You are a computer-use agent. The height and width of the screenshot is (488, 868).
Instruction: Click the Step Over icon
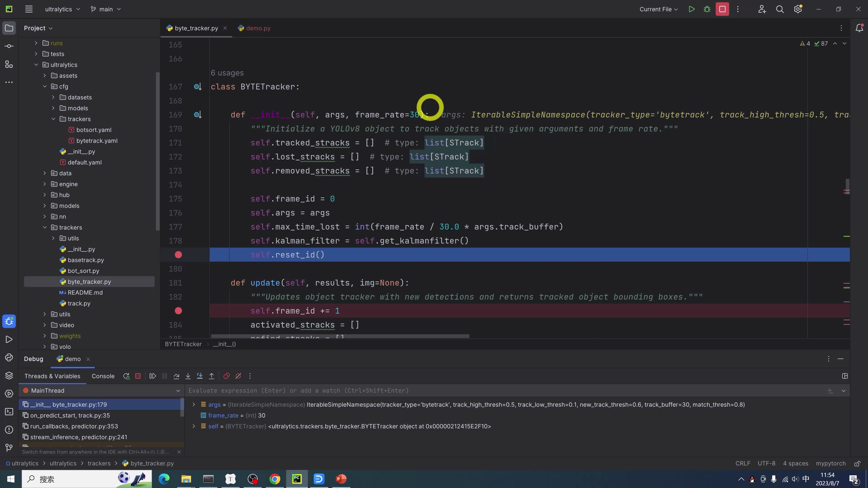176,376
